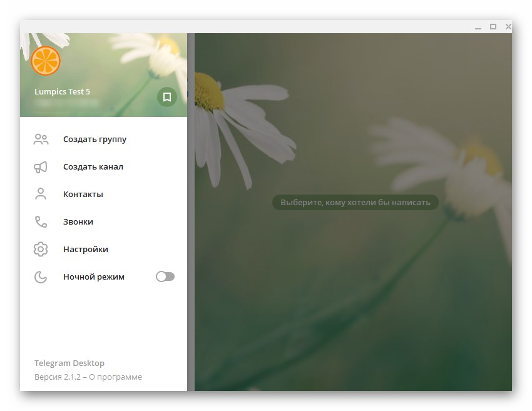
Task: Toggle the night mode switch
Action: (165, 277)
